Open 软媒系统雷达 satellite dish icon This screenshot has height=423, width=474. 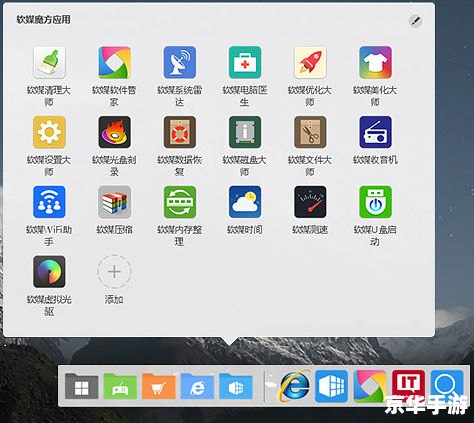(x=180, y=63)
